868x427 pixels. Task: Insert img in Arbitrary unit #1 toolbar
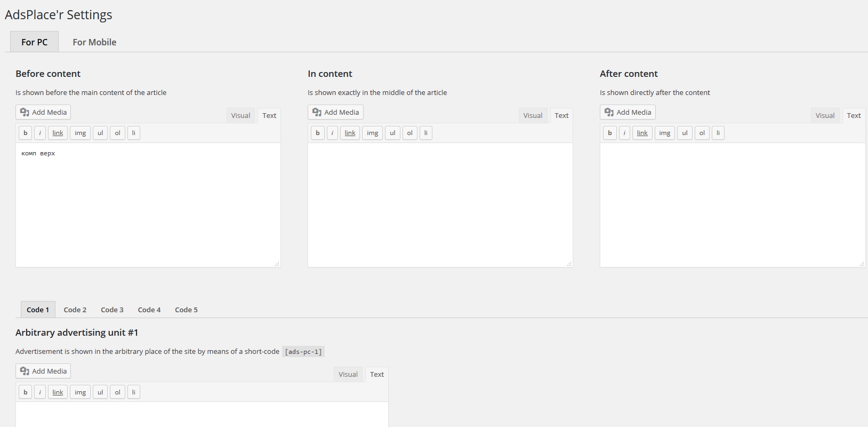point(80,392)
